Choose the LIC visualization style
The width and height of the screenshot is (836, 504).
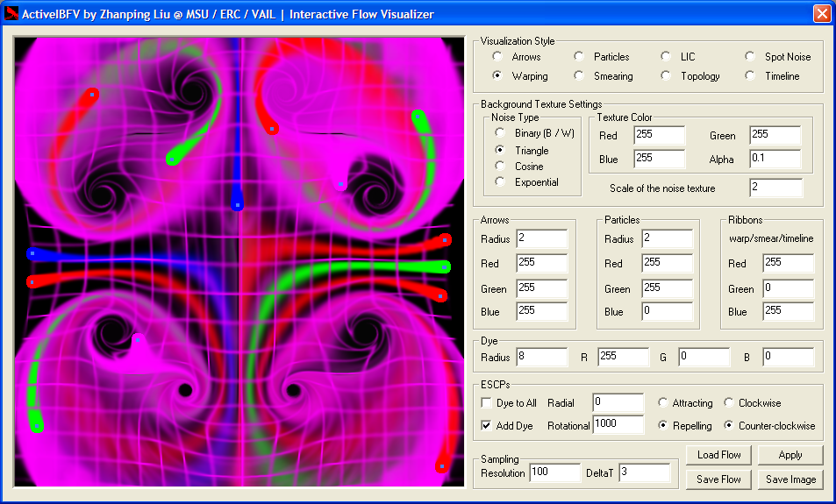click(667, 57)
